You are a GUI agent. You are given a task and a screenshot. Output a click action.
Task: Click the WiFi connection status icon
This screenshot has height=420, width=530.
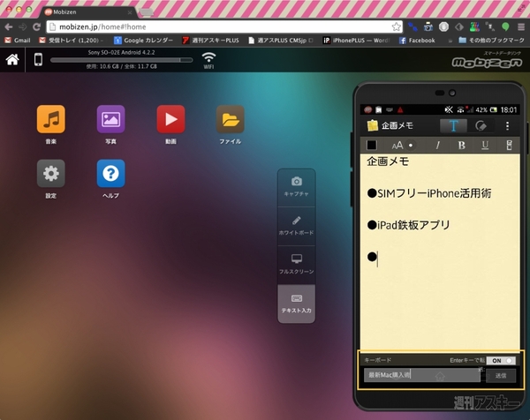pyautogui.click(x=208, y=60)
